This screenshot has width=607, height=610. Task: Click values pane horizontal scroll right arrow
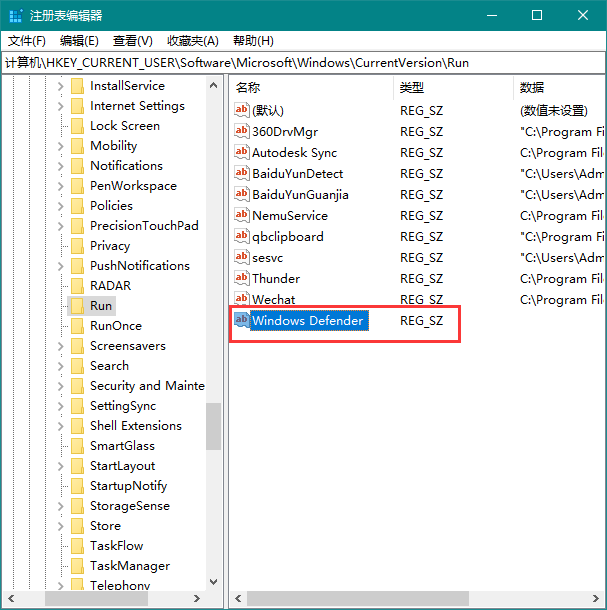[596, 598]
